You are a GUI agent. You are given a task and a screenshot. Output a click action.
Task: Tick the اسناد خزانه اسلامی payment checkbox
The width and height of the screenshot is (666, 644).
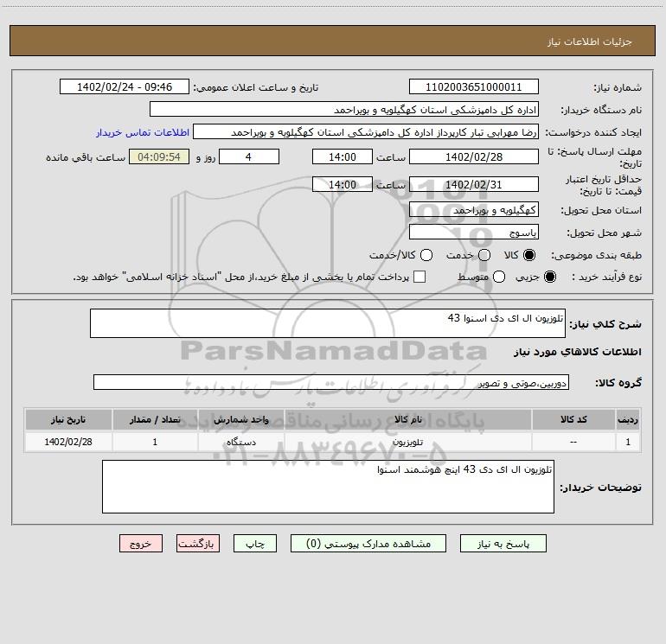click(x=419, y=277)
